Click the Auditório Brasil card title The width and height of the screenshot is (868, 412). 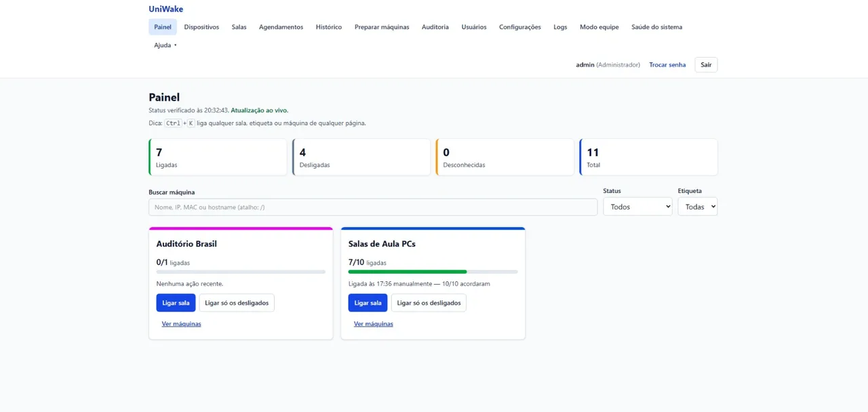[186, 244]
